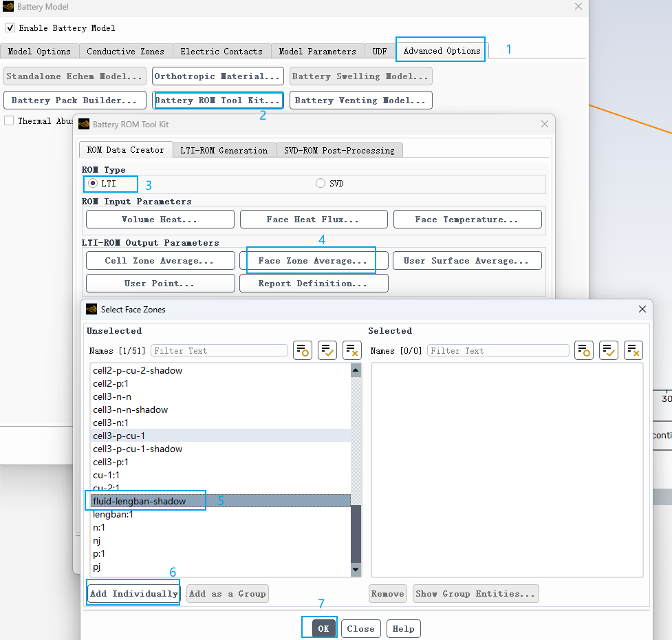Close the Select Face Zones dialog
This screenshot has height=640, width=672.
(642, 310)
